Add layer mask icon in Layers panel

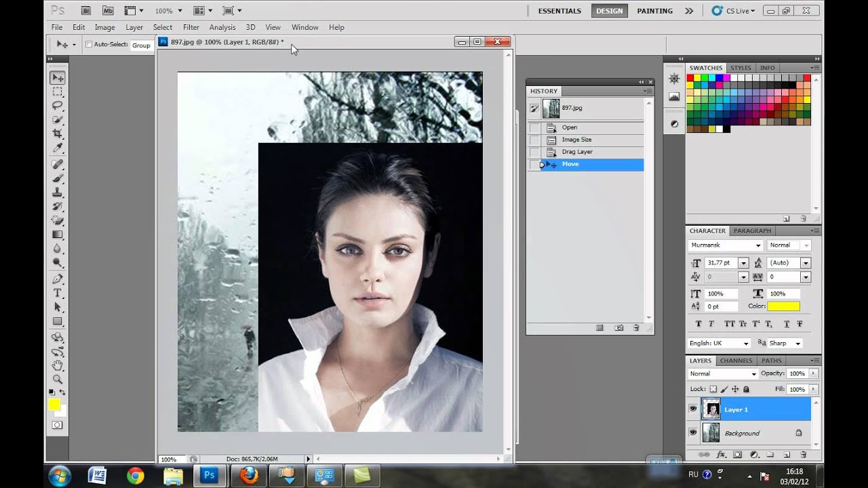[x=737, y=455]
